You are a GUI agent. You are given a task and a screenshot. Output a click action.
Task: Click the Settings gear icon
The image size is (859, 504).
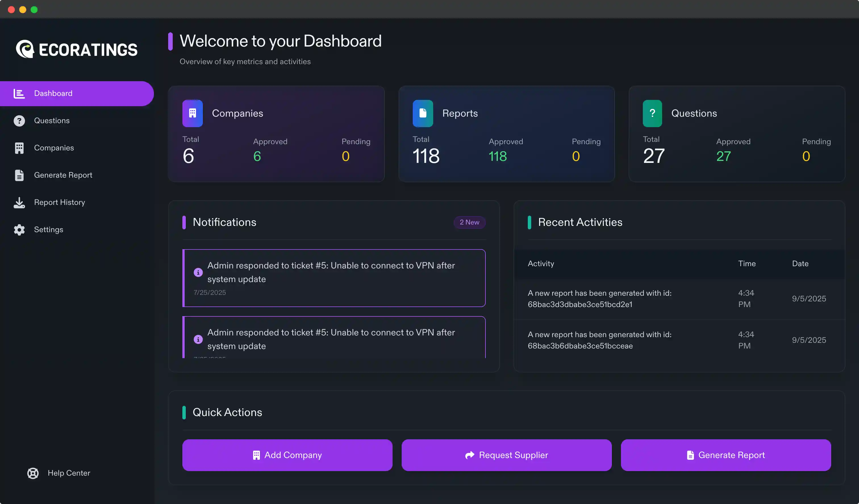(x=19, y=230)
